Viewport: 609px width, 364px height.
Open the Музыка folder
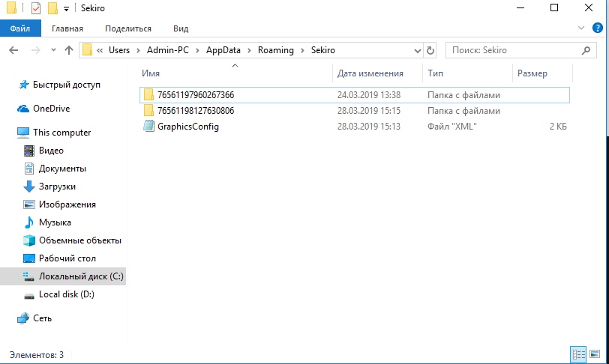pos(47,222)
